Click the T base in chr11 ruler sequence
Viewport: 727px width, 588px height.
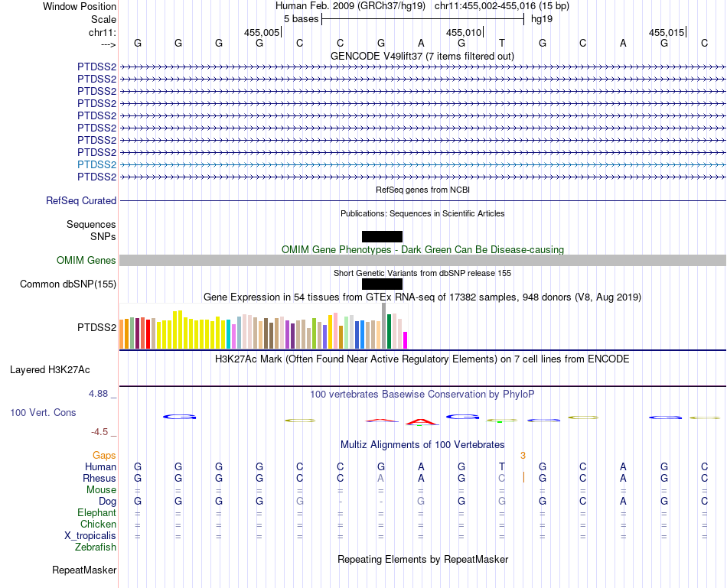(x=502, y=43)
